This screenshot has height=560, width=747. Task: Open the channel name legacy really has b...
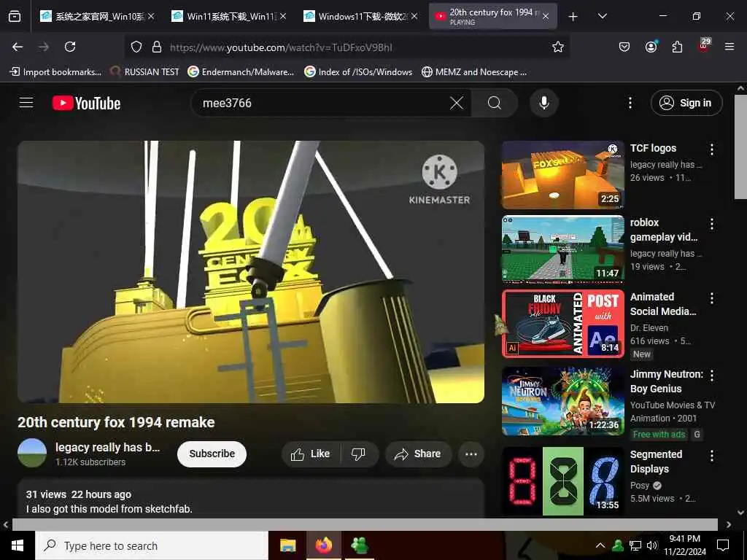[108, 447]
